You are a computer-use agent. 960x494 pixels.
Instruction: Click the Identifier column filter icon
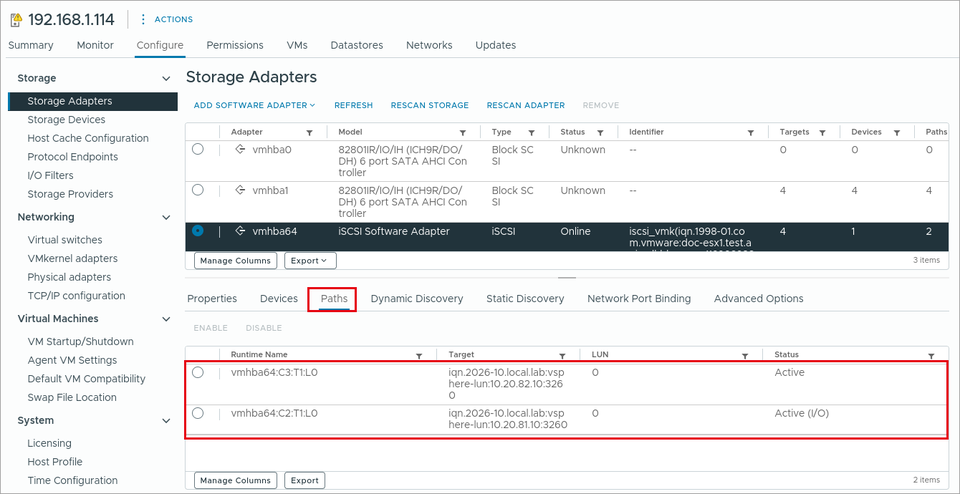(x=750, y=132)
